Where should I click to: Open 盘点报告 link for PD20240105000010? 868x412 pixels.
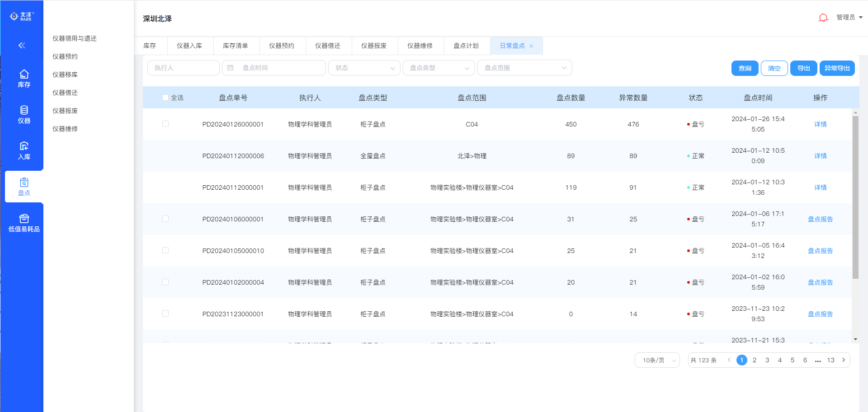click(820, 251)
